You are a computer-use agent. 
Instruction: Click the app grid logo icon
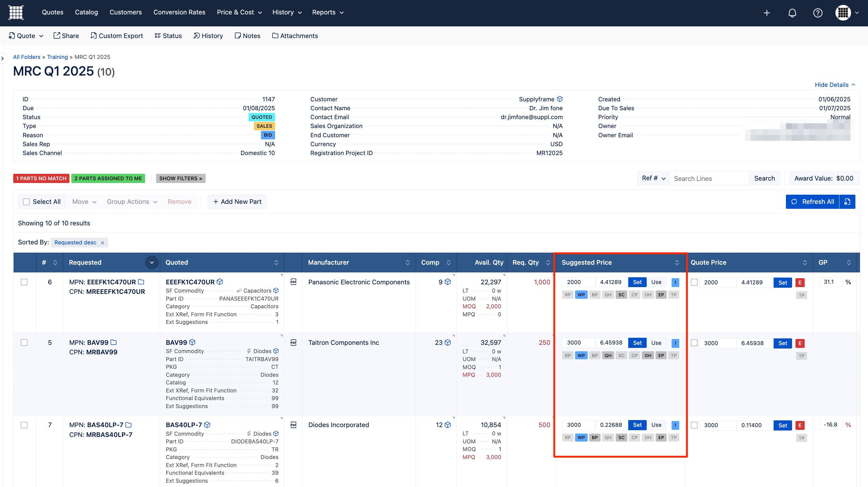pyautogui.click(x=16, y=13)
